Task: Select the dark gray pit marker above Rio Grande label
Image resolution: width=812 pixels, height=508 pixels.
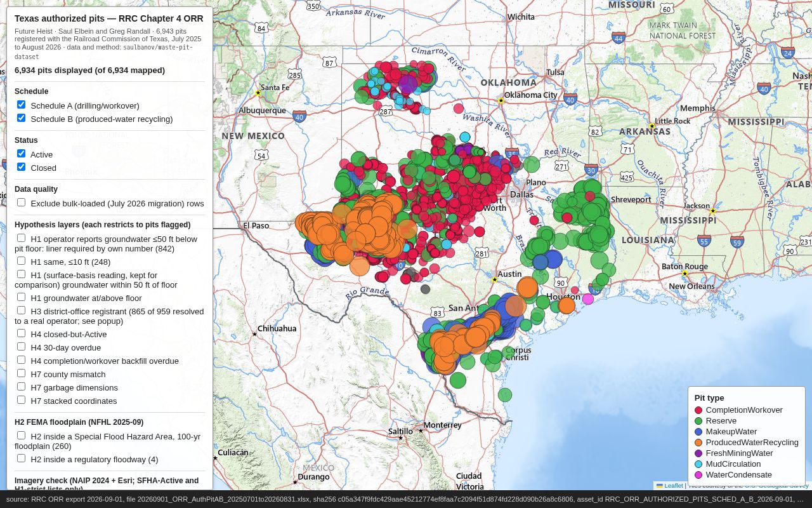Action: tap(425, 289)
